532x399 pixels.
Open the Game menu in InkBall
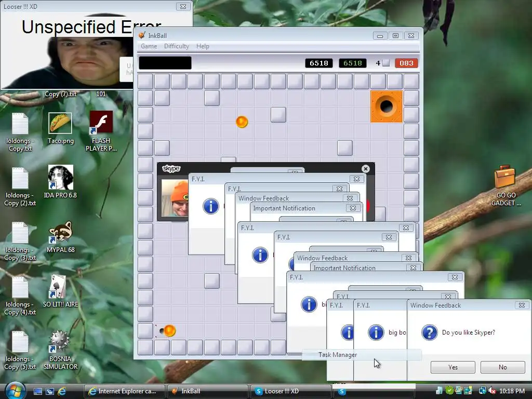[x=149, y=46]
